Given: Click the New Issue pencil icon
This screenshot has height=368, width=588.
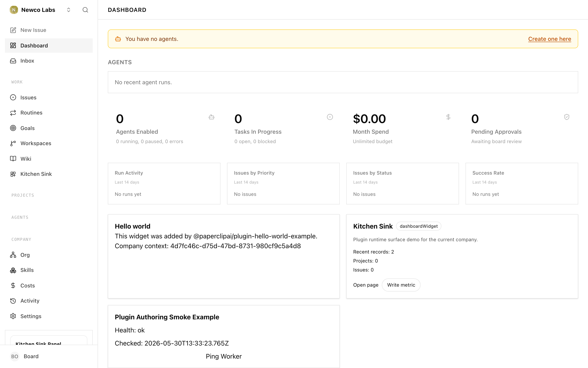Looking at the screenshot, I should coord(13,30).
